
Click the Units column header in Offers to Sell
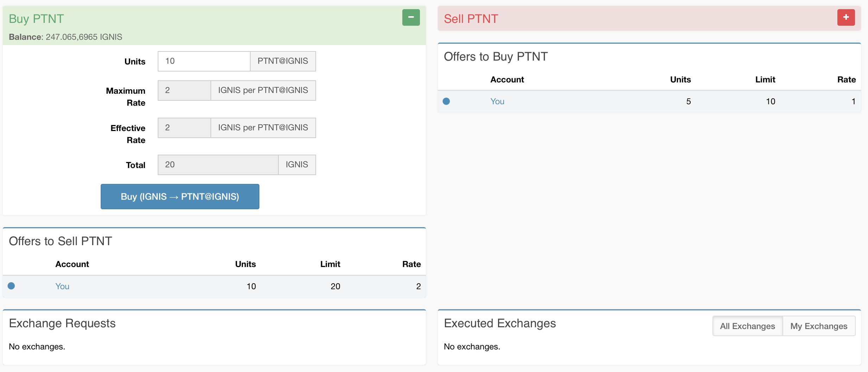245,264
